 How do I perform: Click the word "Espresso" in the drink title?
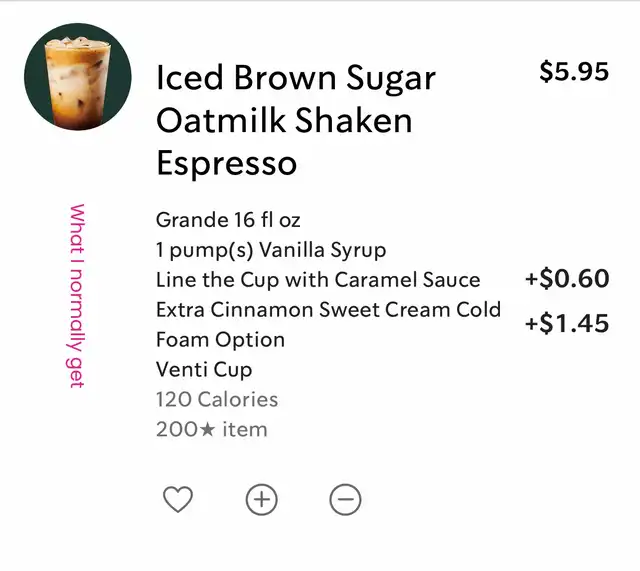pos(226,163)
